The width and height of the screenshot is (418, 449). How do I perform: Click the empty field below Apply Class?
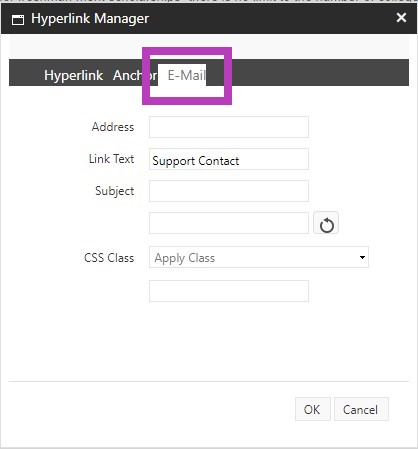[x=229, y=291]
